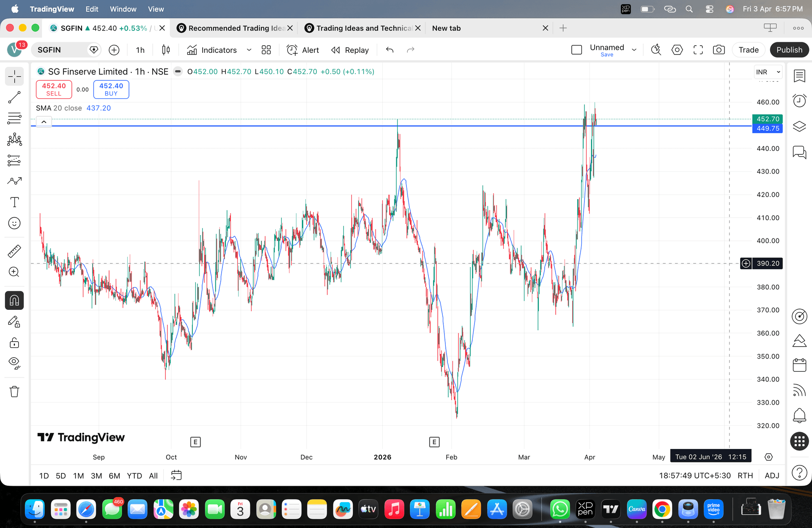Screen dimensions: 812x528
Task: Collapse the indicator legend chevron
Action: pos(44,122)
